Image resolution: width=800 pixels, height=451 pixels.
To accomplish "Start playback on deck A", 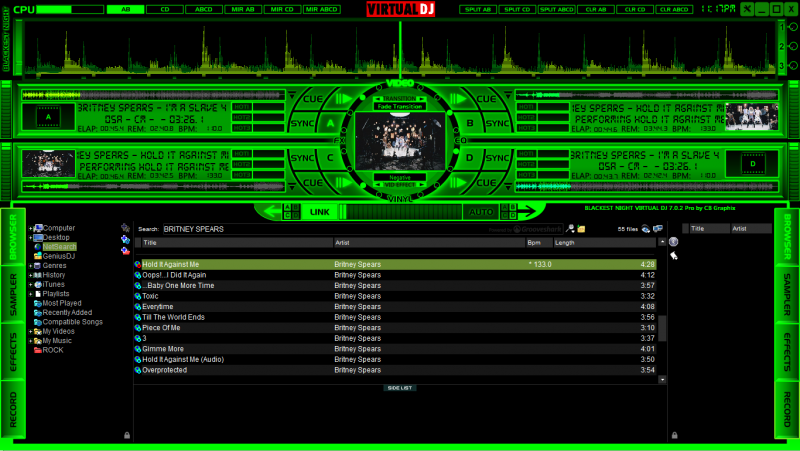I will pyautogui.click(x=345, y=99).
